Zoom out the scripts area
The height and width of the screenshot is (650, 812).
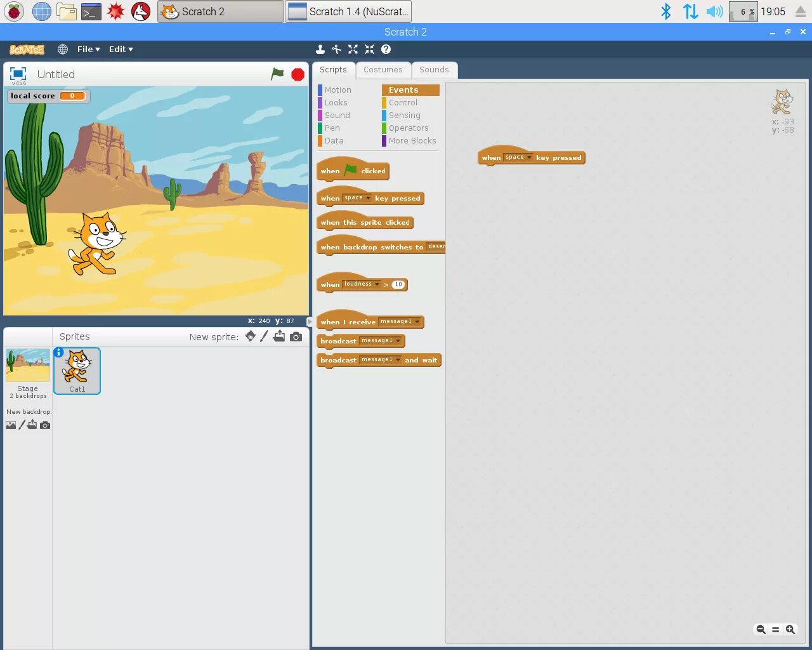point(761,629)
